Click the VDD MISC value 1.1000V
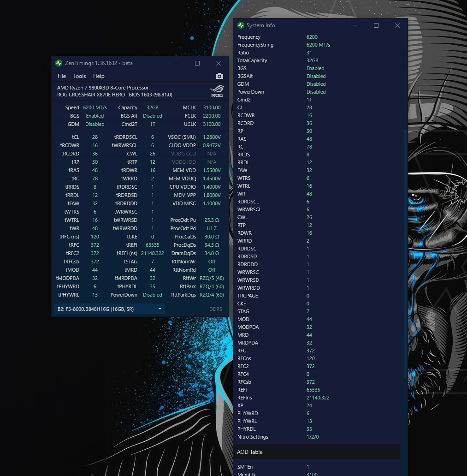 tap(212, 203)
